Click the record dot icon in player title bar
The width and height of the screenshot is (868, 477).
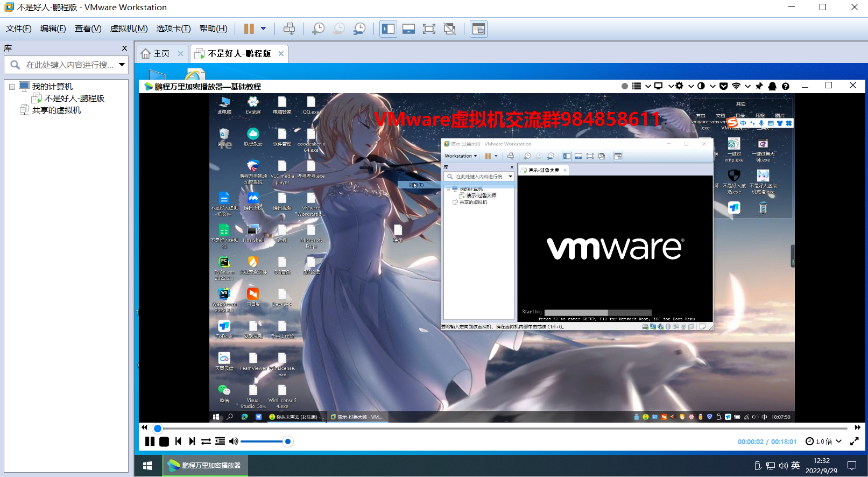pyautogui.click(x=624, y=86)
